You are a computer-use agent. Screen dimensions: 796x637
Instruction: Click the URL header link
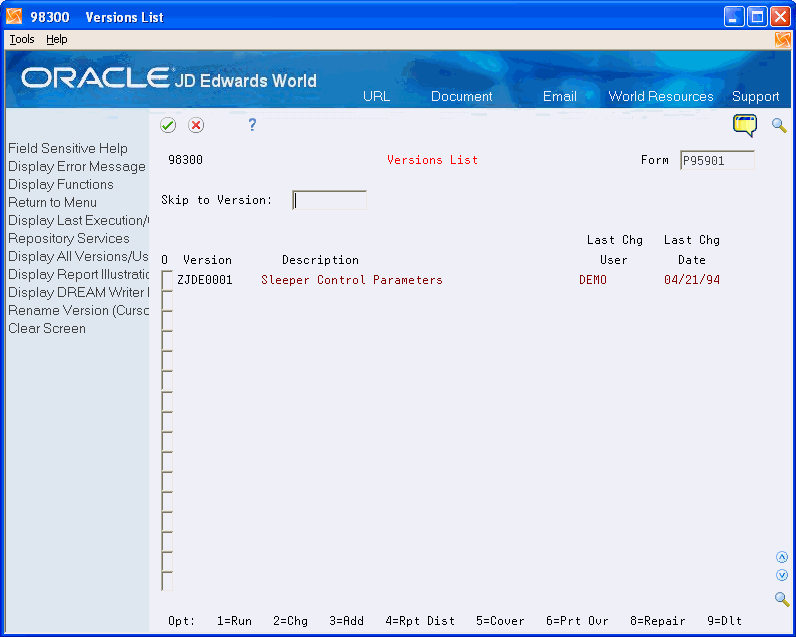pyautogui.click(x=376, y=96)
